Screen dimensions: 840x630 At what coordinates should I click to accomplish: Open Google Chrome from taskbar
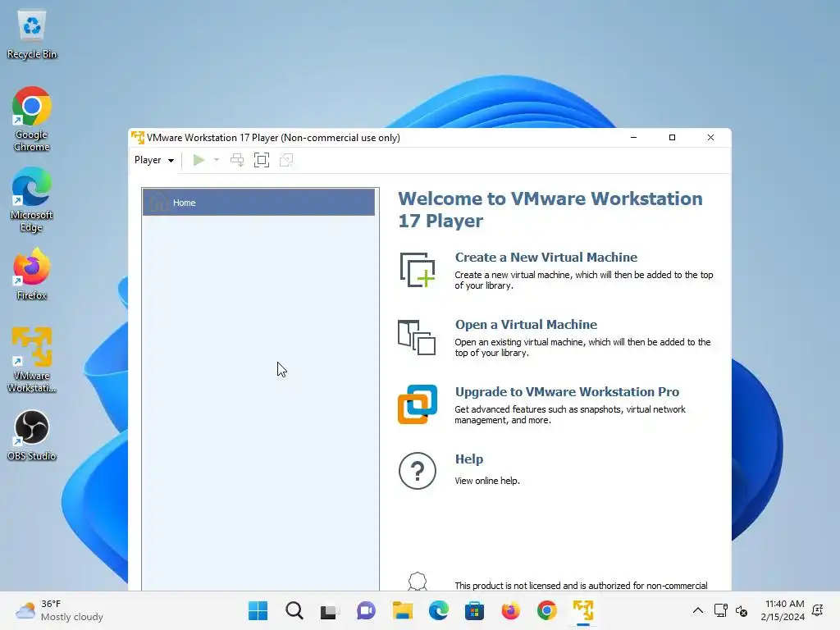point(546,610)
